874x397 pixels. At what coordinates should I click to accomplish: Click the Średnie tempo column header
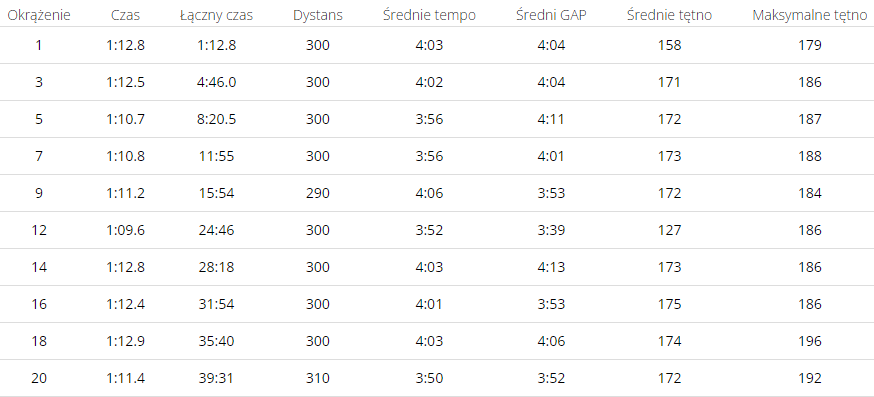(x=429, y=16)
